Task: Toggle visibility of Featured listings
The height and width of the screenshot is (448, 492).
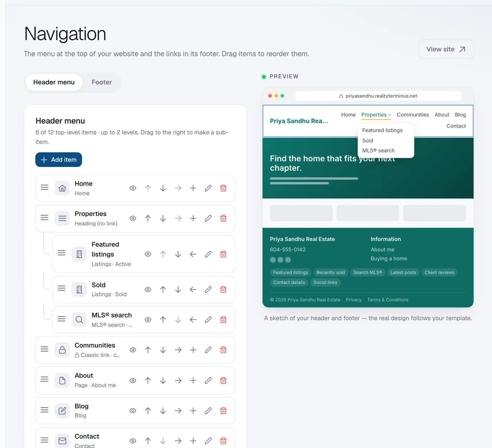Action: pyautogui.click(x=148, y=254)
